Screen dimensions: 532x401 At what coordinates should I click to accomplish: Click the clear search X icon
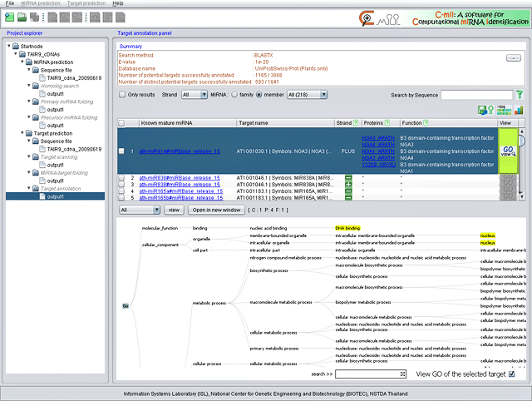click(402, 374)
